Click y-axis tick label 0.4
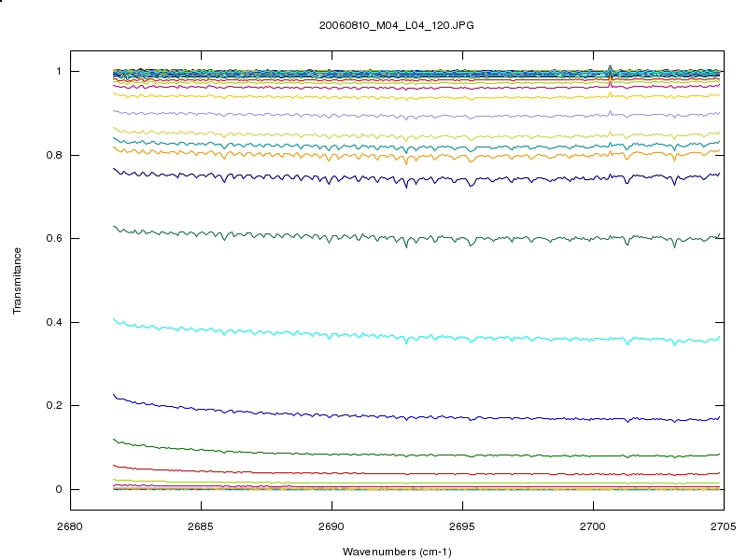Image resolution: width=747 pixels, height=560 pixels. (54, 322)
